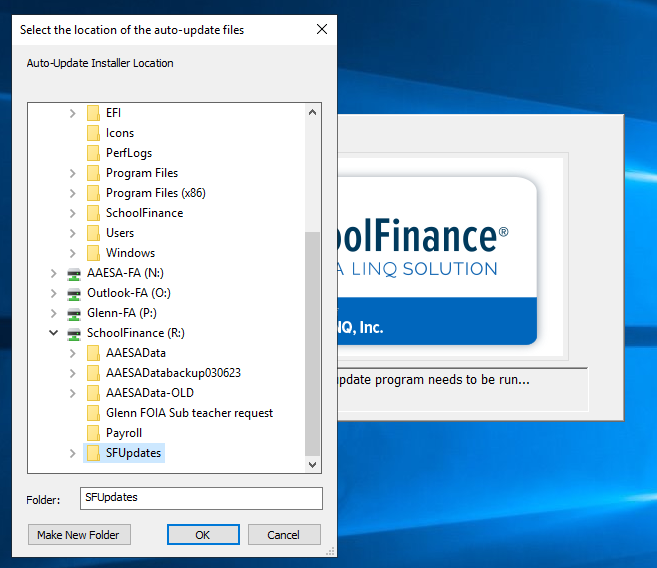The image size is (657, 568).
Task: Collapse the SchoolFinance (R:) drive
Action: point(53,333)
